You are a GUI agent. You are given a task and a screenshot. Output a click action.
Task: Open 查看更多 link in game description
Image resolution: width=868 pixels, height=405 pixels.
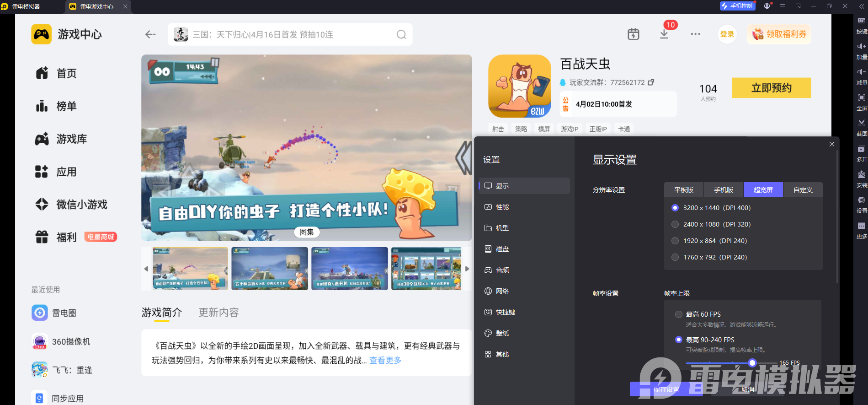(x=385, y=360)
